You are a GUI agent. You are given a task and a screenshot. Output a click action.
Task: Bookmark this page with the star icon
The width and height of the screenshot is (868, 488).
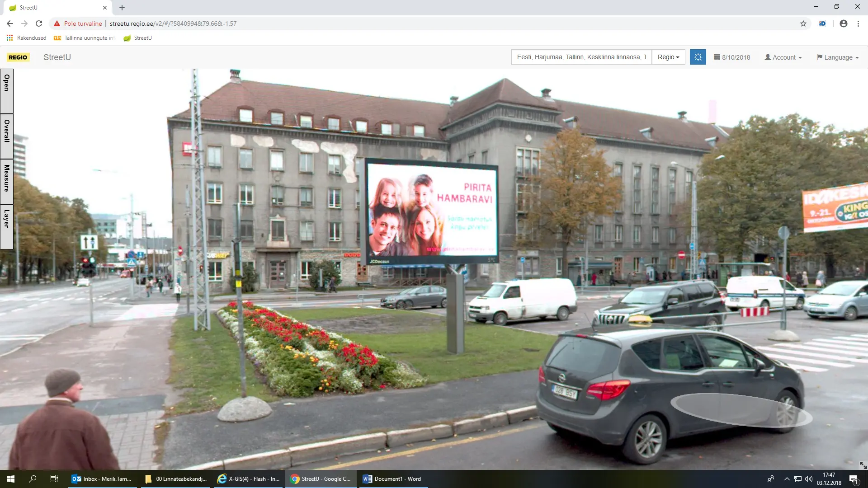click(803, 23)
